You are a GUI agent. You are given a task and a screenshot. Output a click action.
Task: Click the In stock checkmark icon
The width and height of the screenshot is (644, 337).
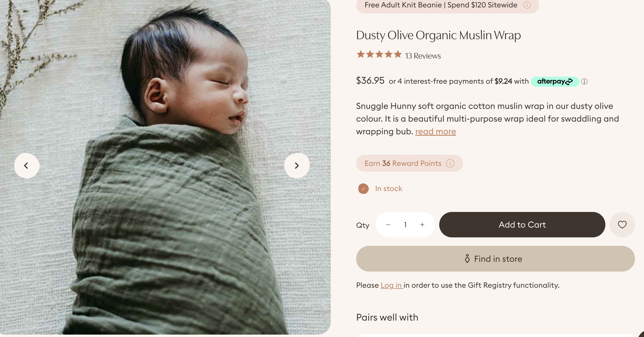tap(363, 189)
